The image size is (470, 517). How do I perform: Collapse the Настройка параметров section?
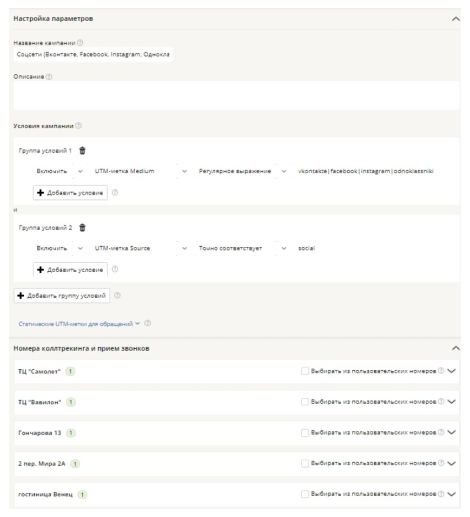456,19
